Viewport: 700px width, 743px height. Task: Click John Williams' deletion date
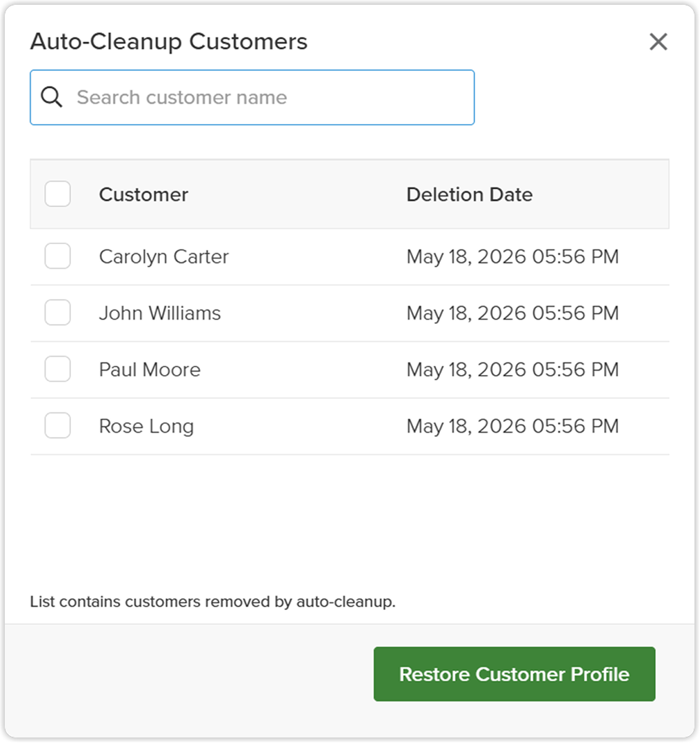click(x=512, y=313)
